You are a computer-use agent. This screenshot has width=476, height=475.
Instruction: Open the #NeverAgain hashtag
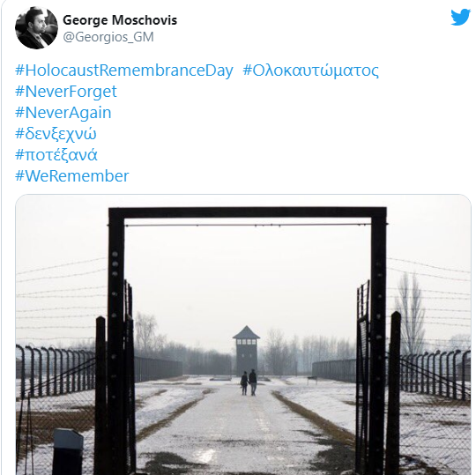click(63, 113)
